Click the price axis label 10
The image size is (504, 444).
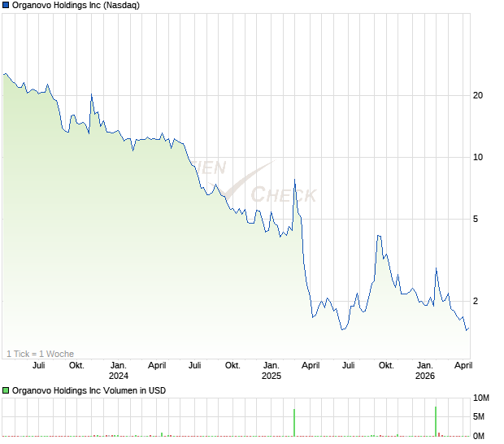click(x=478, y=157)
